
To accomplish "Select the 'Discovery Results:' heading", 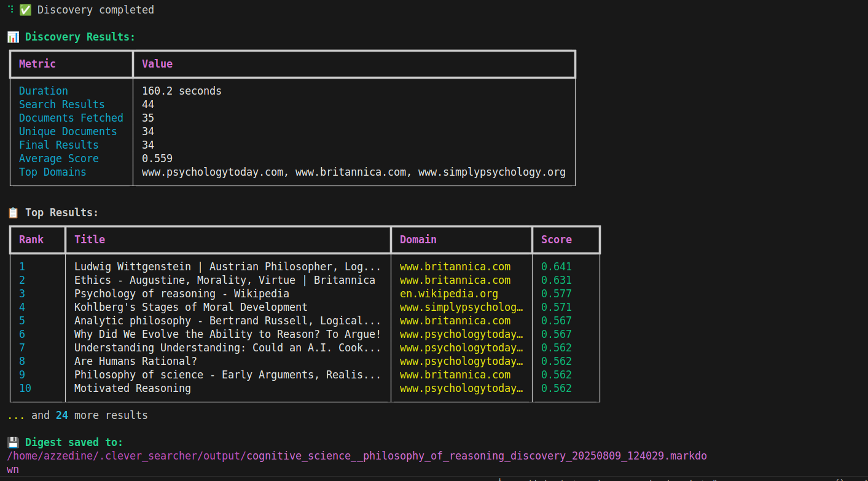I will pos(80,37).
